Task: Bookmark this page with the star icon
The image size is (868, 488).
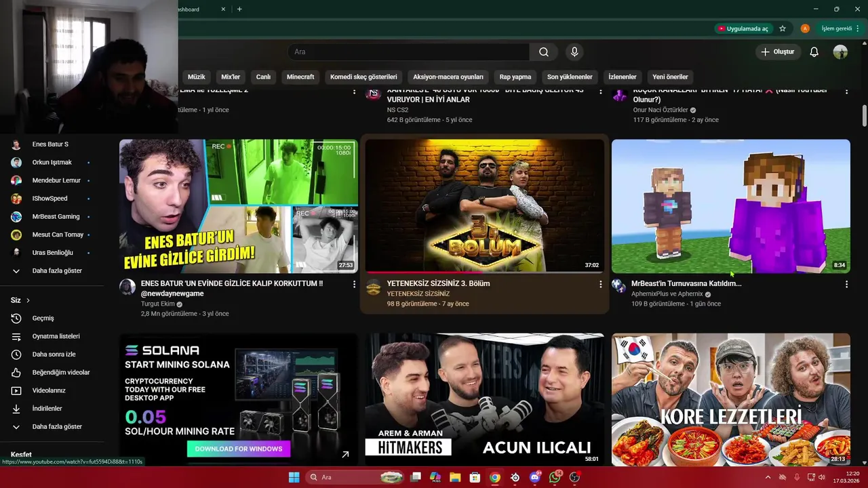Action: click(783, 28)
